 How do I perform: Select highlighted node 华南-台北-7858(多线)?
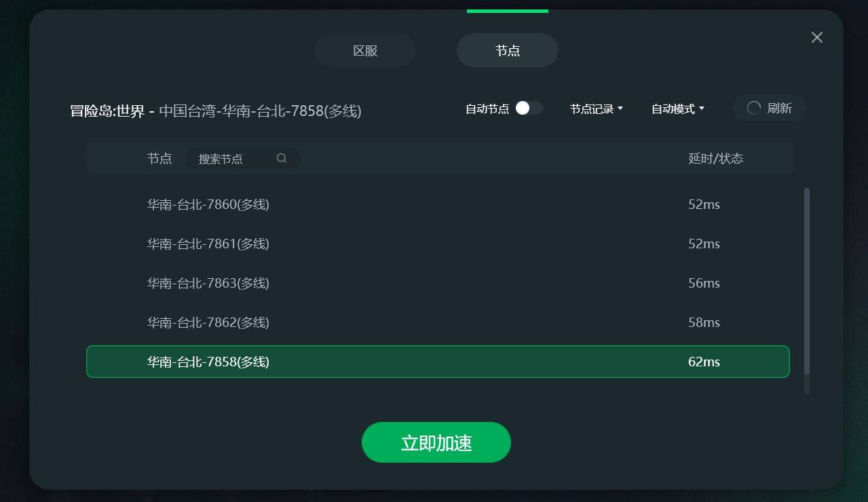point(438,362)
